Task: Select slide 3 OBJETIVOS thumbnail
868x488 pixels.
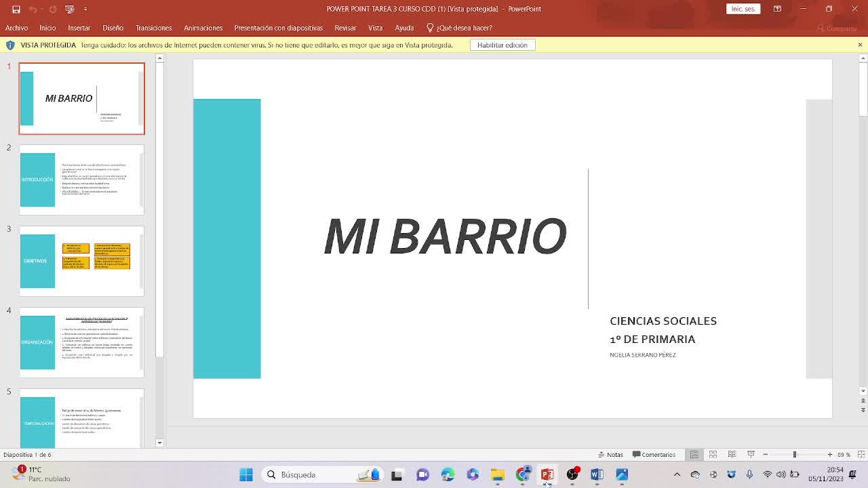Action: [81, 261]
